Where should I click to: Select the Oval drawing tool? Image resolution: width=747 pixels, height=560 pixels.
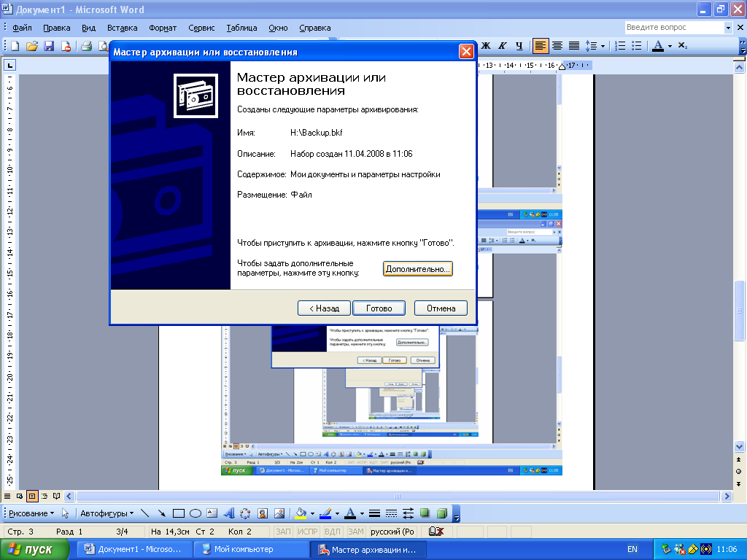[x=196, y=513]
